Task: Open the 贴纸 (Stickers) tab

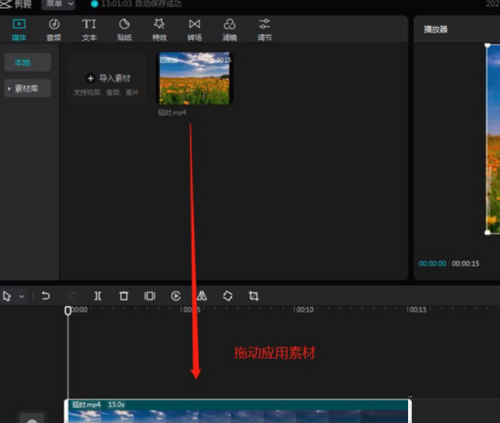Action: click(x=124, y=30)
